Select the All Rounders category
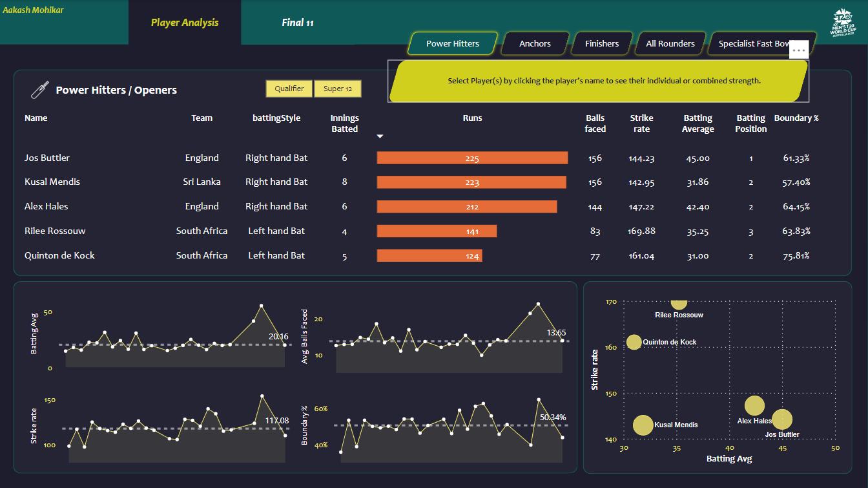 click(670, 43)
